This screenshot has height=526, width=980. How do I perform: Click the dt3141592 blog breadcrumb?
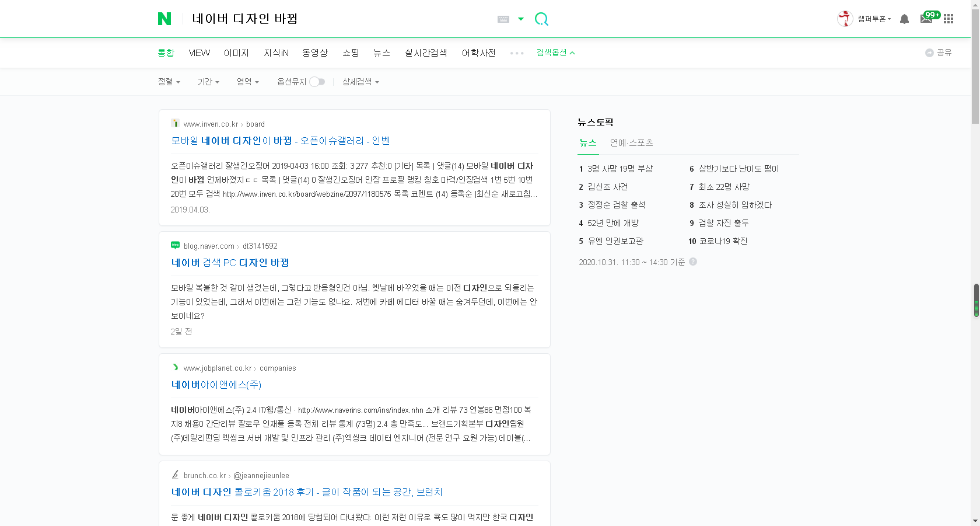[x=260, y=246]
